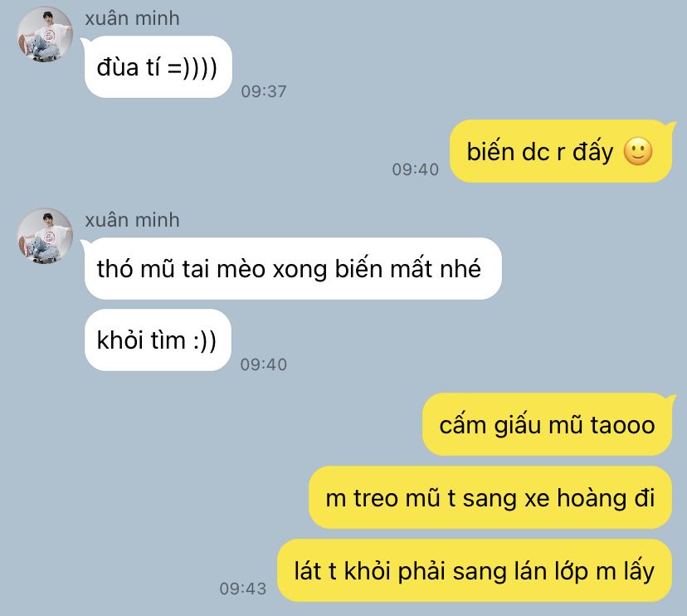
Task: Tap the 09:40 timestamp beside the yellow bubble
Action: tap(416, 169)
